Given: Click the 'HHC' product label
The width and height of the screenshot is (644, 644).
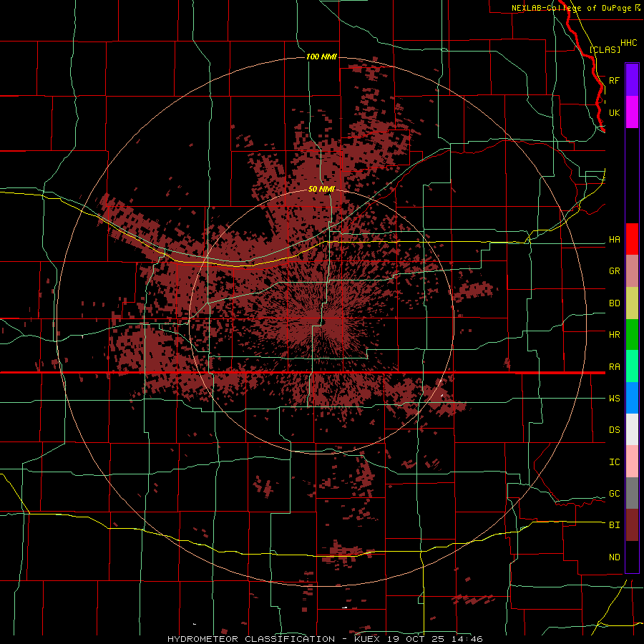Looking at the screenshot, I should coord(628,43).
